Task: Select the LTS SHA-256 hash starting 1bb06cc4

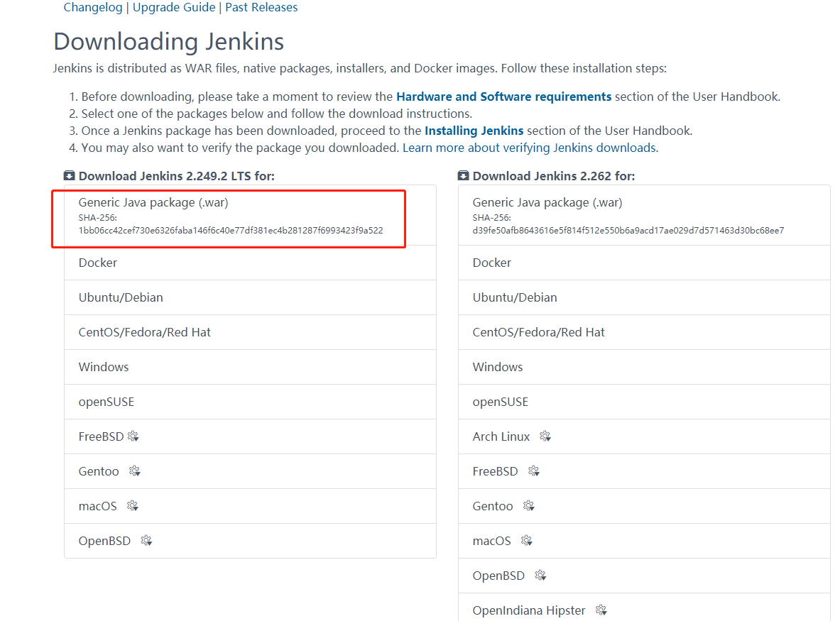Action: click(x=231, y=231)
